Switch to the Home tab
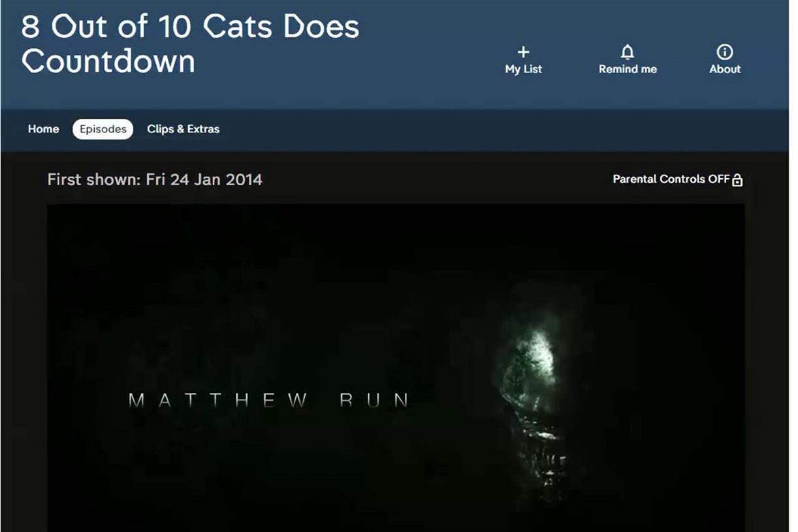Screen dimensions: 798x532 click(x=43, y=129)
